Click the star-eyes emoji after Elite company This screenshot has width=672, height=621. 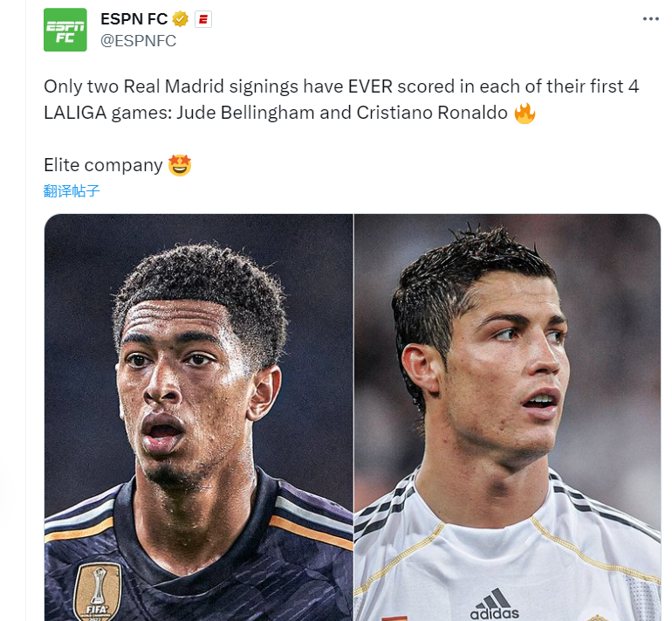(x=180, y=165)
